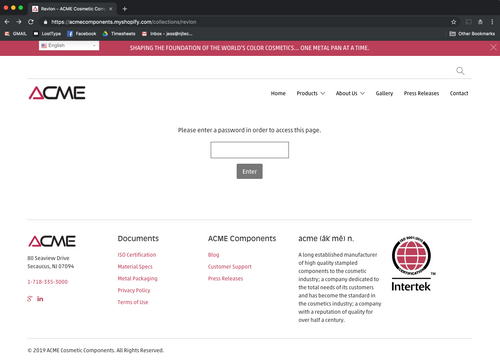Click the cast icon in the browser toolbar
Screen dimensions: 500x360
[x=468, y=22]
